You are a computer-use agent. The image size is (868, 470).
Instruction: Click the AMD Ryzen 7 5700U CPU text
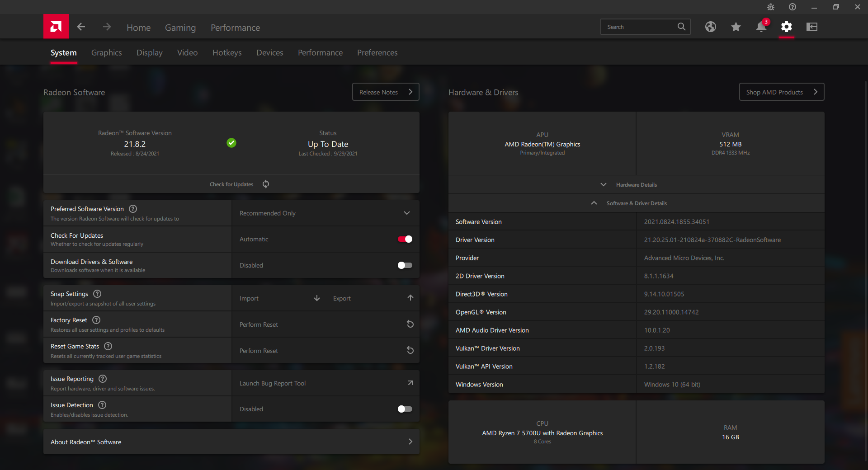[x=542, y=433]
